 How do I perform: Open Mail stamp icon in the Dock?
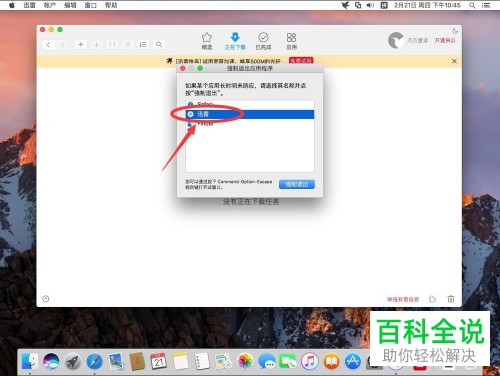click(116, 361)
